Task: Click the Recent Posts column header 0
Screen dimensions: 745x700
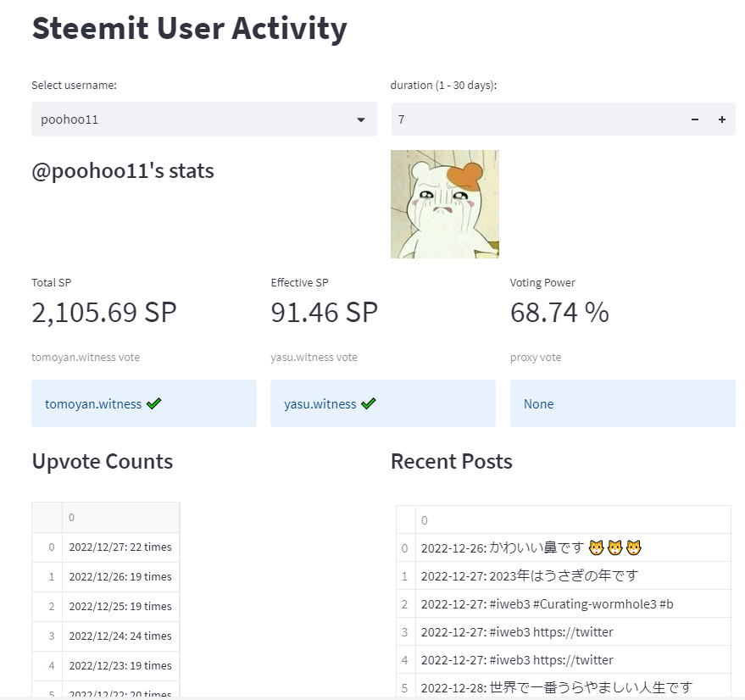Action: click(573, 520)
